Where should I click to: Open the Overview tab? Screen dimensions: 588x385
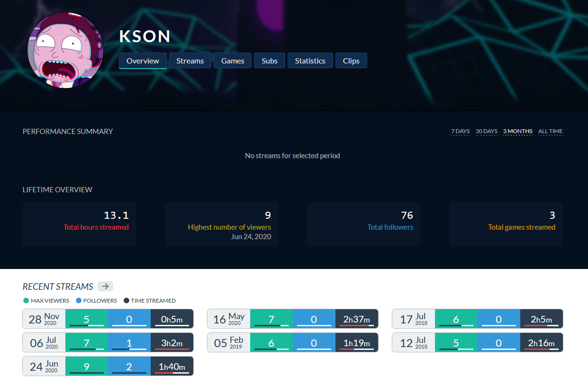click(143, 61)
